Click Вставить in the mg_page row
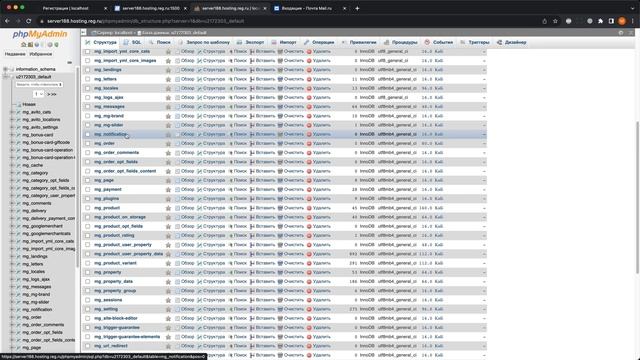The height and width of the screenshot is (360, 640). 262,180
